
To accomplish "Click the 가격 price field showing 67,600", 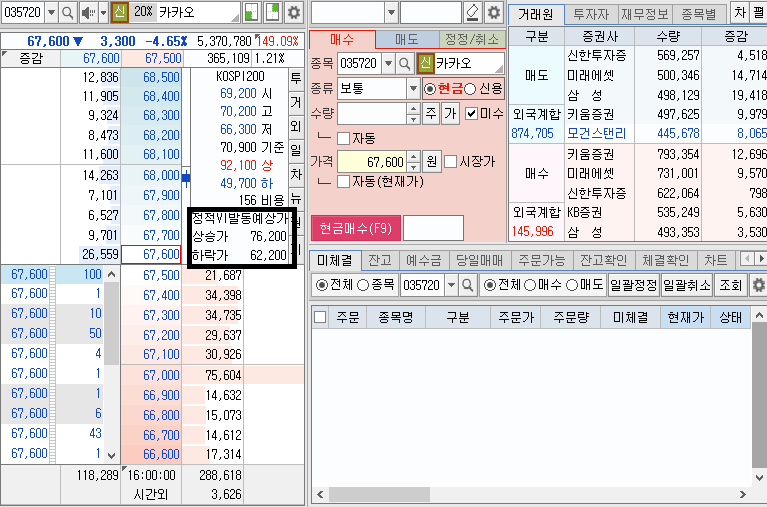I will (372, 162).
